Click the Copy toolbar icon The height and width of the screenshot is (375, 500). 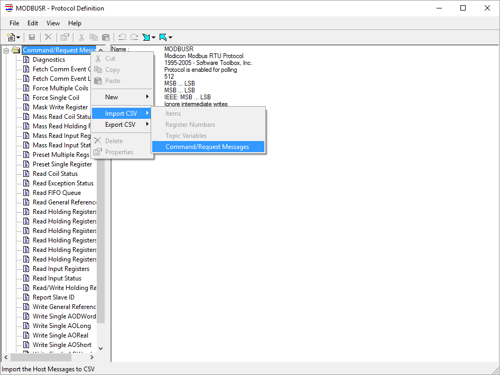pyautogui.click(x=94, y=37)
